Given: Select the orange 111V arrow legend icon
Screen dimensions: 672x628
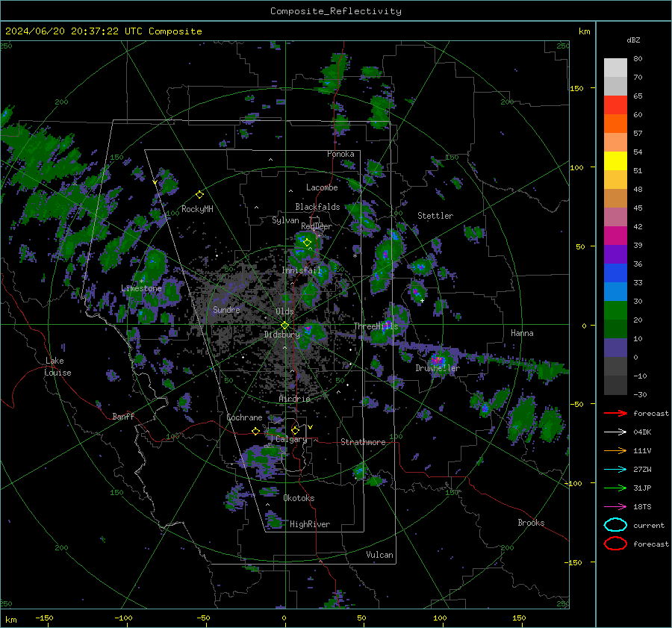Looking at the screenshot, I should (x=615, y=450).
